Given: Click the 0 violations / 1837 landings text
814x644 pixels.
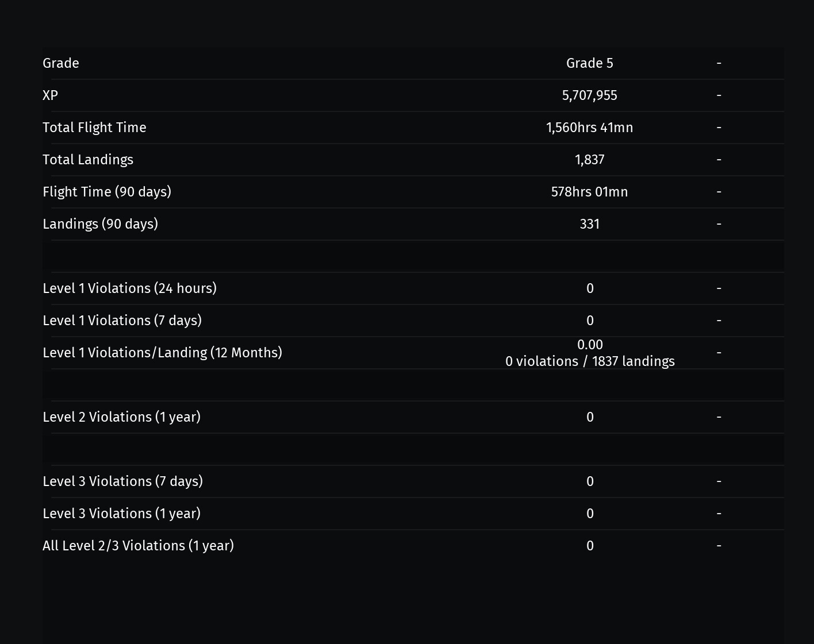Looking at the screenshot, I should (590, 361).
